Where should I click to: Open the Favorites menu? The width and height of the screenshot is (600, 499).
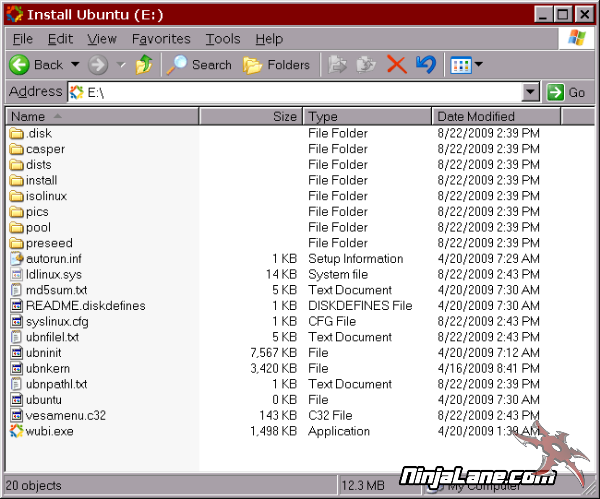click(161, 39)
